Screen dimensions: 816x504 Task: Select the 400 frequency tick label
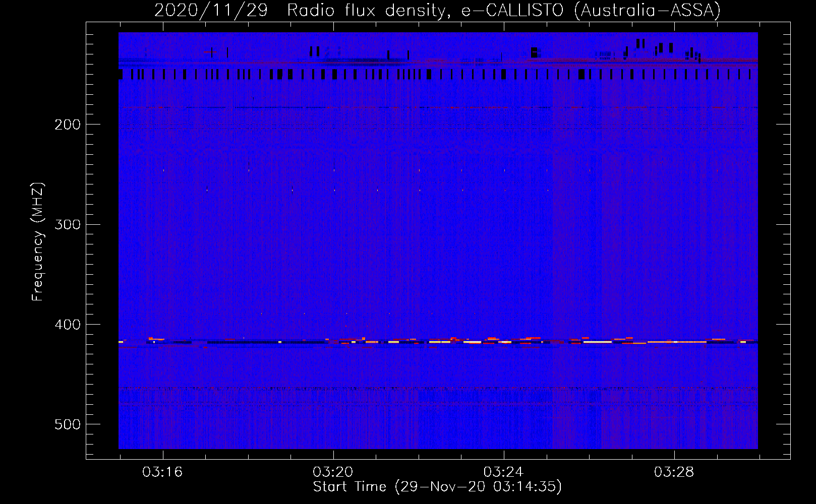coord(68,325)
